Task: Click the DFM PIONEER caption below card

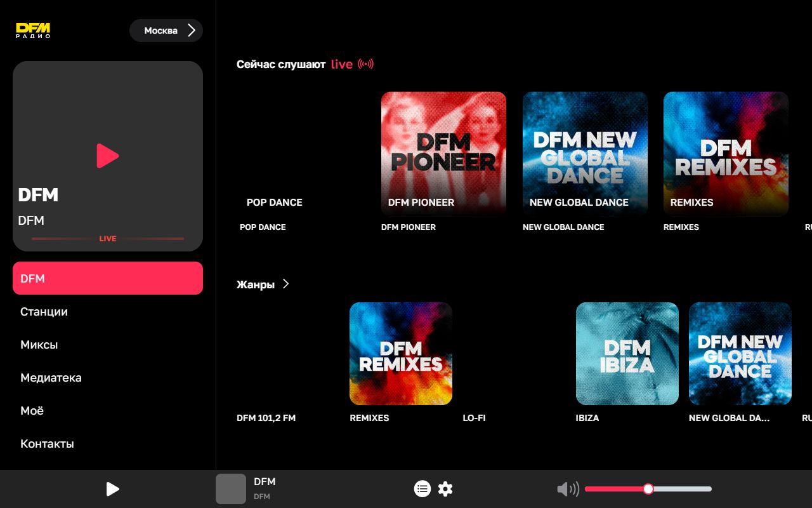Action: click(409, 227)
